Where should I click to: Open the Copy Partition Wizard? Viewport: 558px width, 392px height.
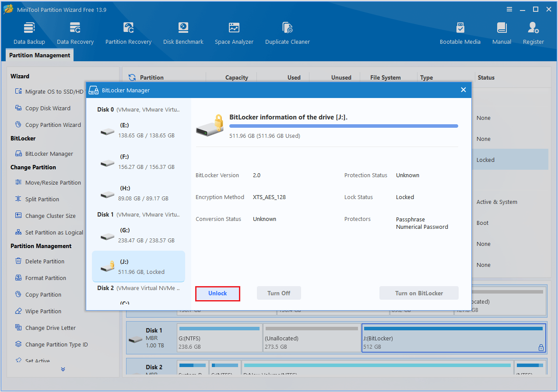coord(48,125)
